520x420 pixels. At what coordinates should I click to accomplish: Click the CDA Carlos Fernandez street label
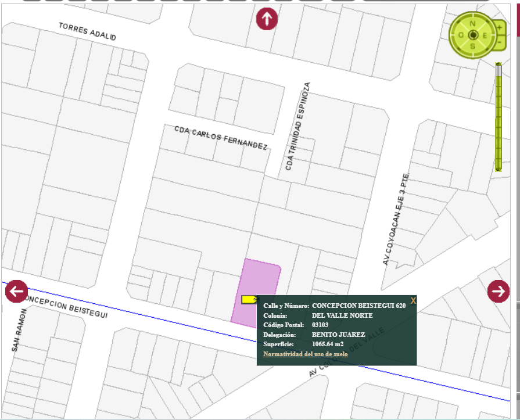coord(221,138)
